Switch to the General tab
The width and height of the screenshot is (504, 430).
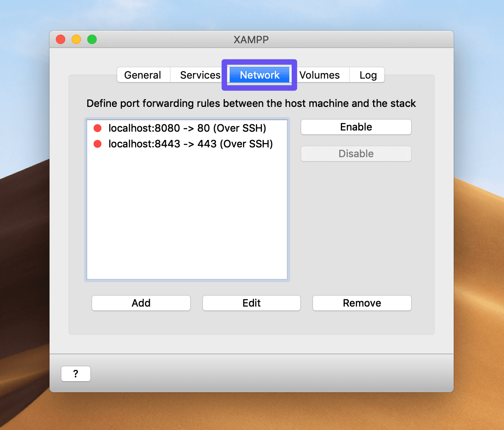(x=143, y=75)
